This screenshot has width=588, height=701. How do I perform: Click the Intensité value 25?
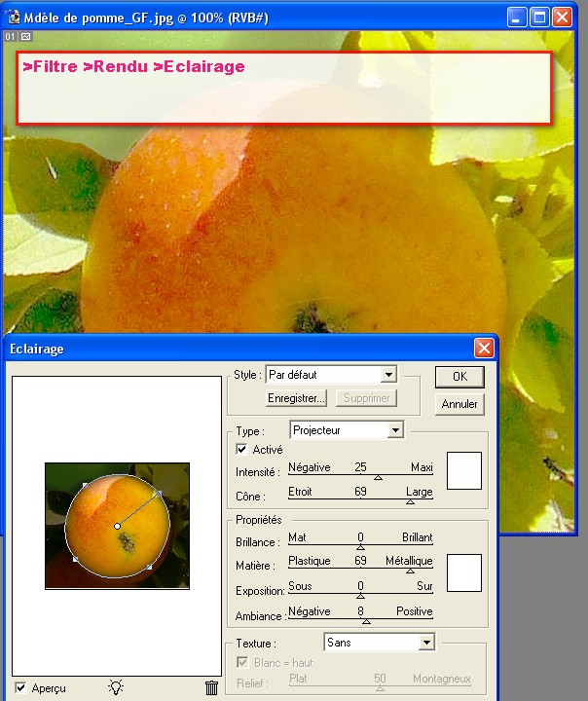[360, 467]
